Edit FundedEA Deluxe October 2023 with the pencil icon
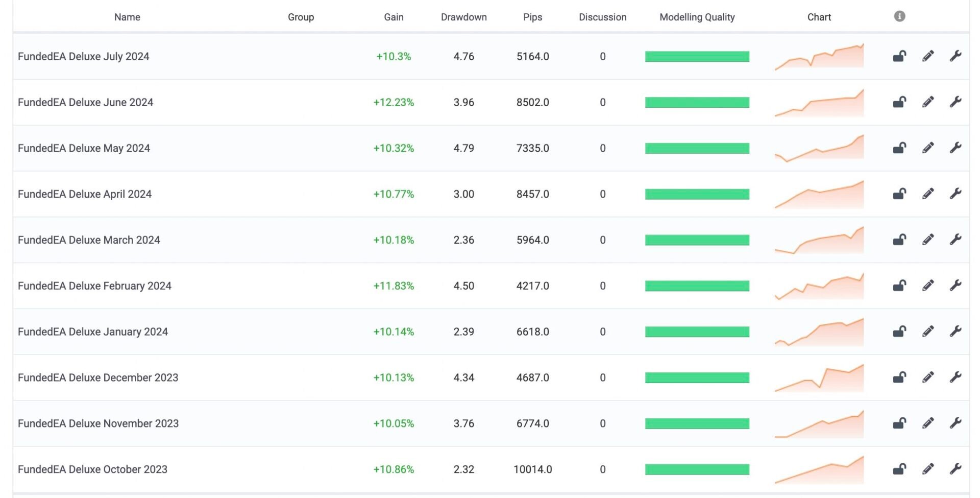 click(x=928, y=469)
